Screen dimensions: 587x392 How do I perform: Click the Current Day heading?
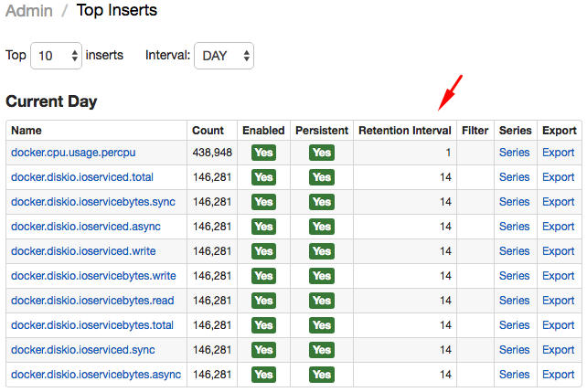tap(51, 101)
